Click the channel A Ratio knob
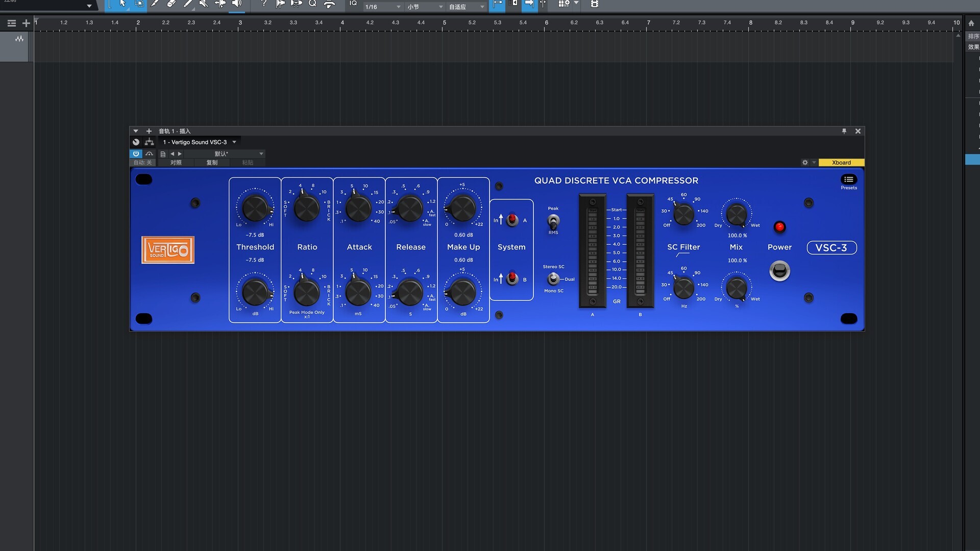Screen dimensions: 980x551 307,208
